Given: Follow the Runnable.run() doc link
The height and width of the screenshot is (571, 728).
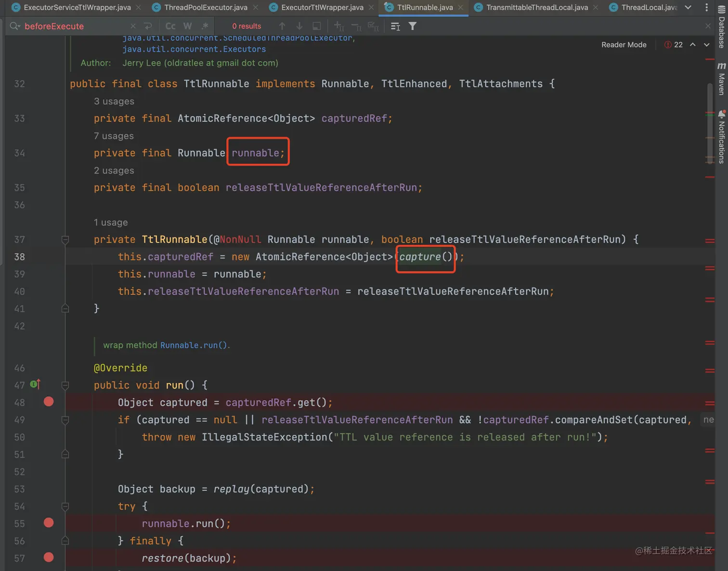Looking at the screenshot, I should (x=194, y=345).
